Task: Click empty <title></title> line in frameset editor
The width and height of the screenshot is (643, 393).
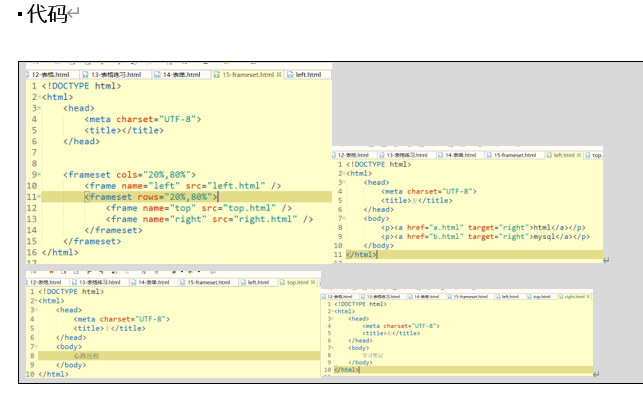Action: [124, 130]
